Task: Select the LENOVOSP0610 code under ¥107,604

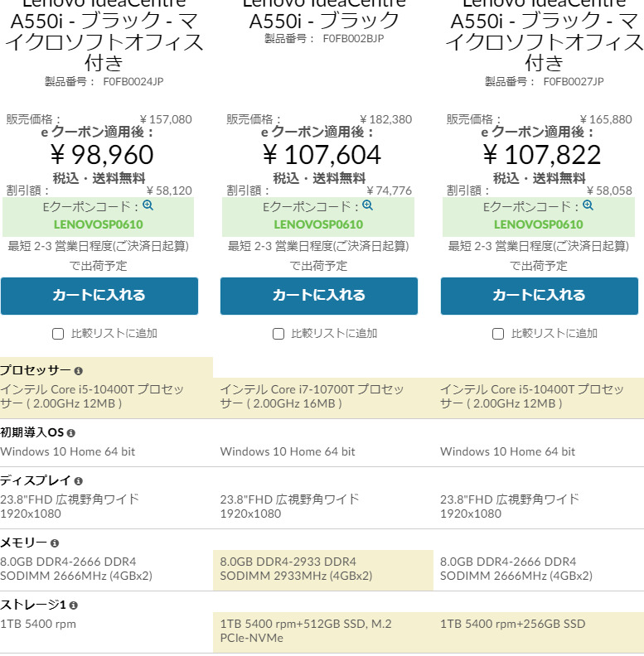Action: coord(318,224)
